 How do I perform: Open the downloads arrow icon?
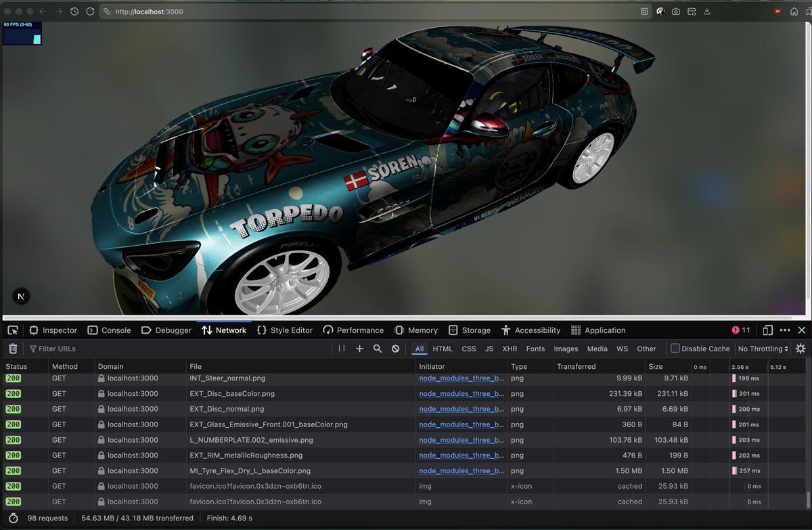707,12
